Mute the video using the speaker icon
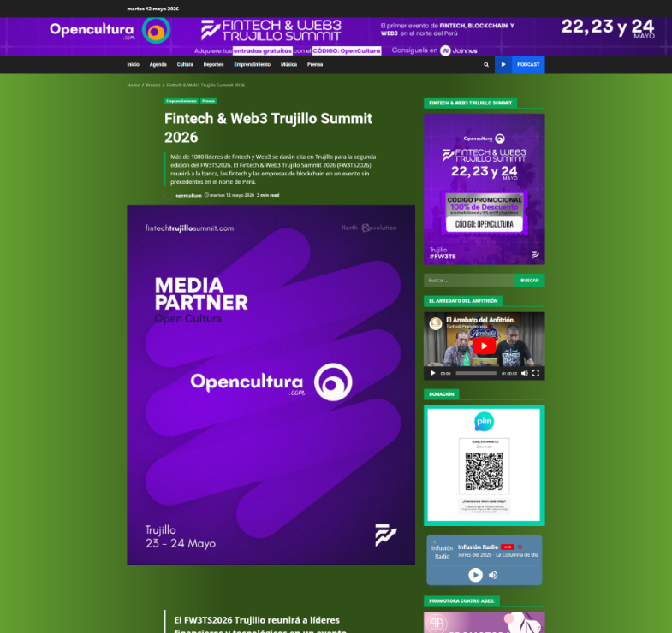Screen dimensions: 672x633 (525, 373)
